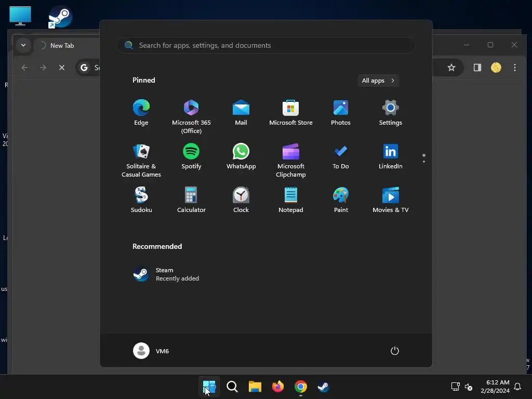Open the Calculator app
This screenshot has width=532, height=399.
pos(191,200)
